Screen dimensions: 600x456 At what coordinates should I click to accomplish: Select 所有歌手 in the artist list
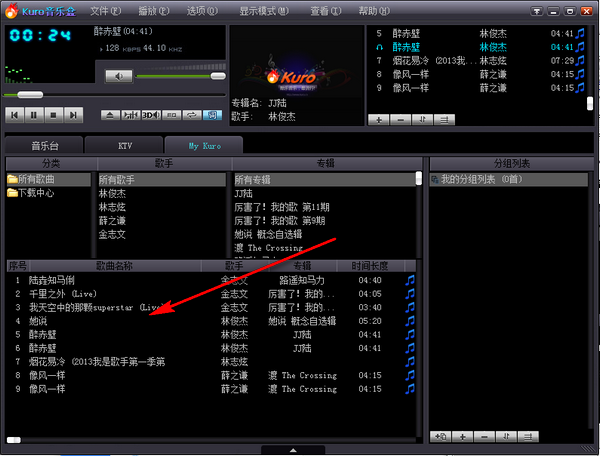click(162, 179)
